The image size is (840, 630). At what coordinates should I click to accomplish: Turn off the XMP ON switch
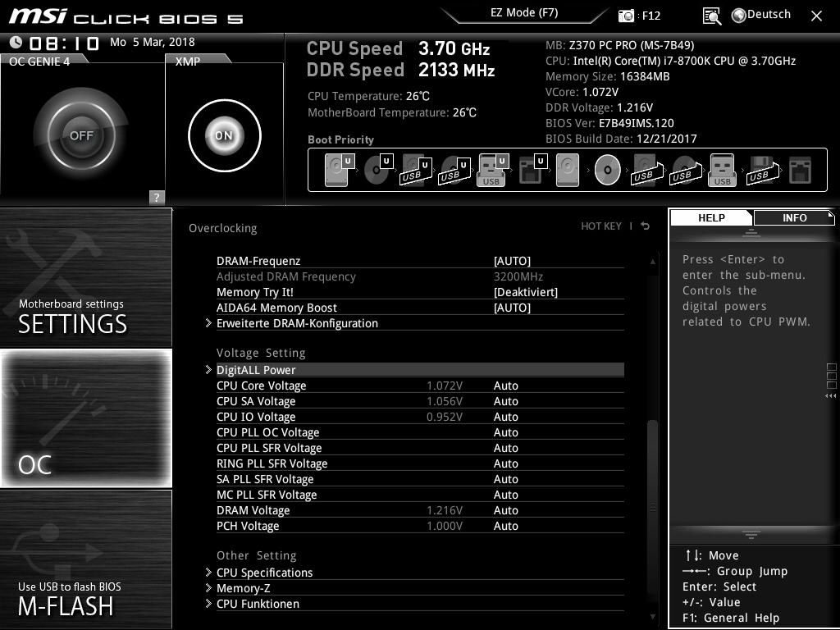click(x=225, y=135)
